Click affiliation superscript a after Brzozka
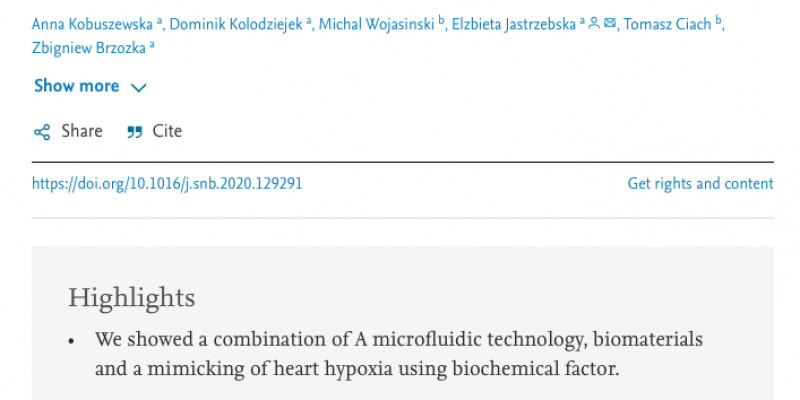Image resolution: width=800 pixels, height=400 pixels. tap(152, 45)
